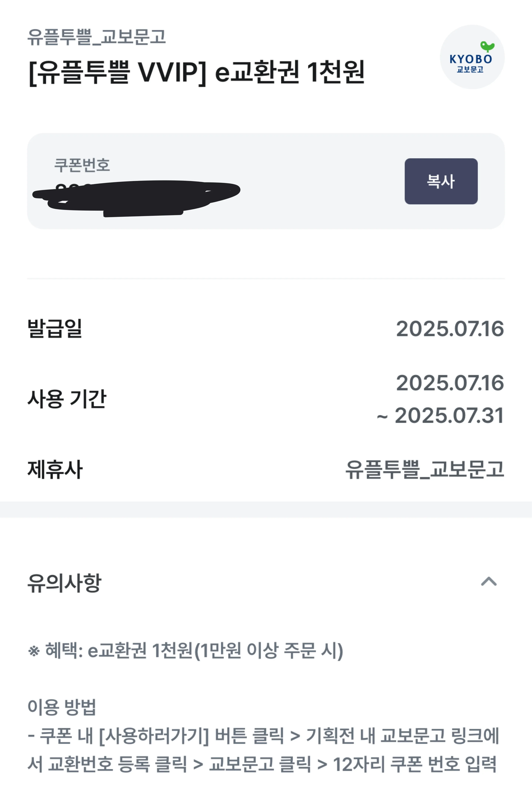Select the 발급일 date 2025.07.16
Image resolution: width=532 pixels, height=801 pixels.
coord(450,329)
